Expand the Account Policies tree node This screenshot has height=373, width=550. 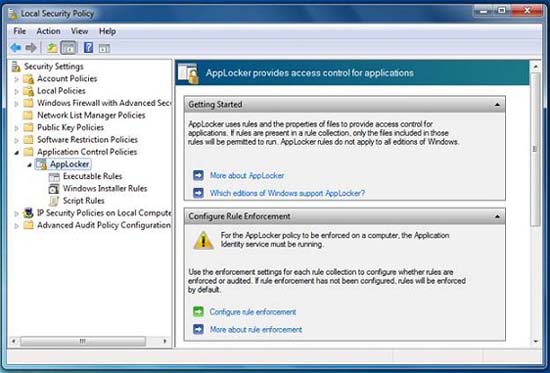pos(16,79)
